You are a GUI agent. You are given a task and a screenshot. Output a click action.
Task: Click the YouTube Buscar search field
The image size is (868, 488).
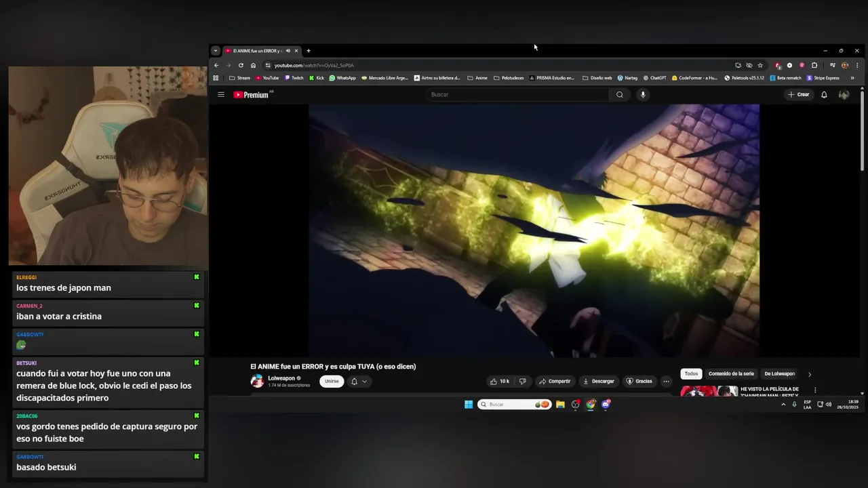click(x=517, y=95)
